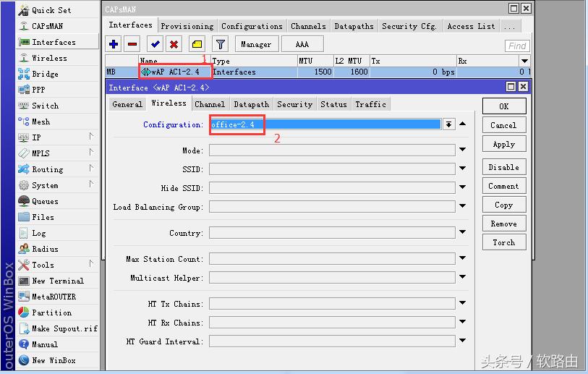The width and height of the screenshot is (588, 374).
Task: Expand the Hide SSID field arrow
Action: click(x=463, y=187)
